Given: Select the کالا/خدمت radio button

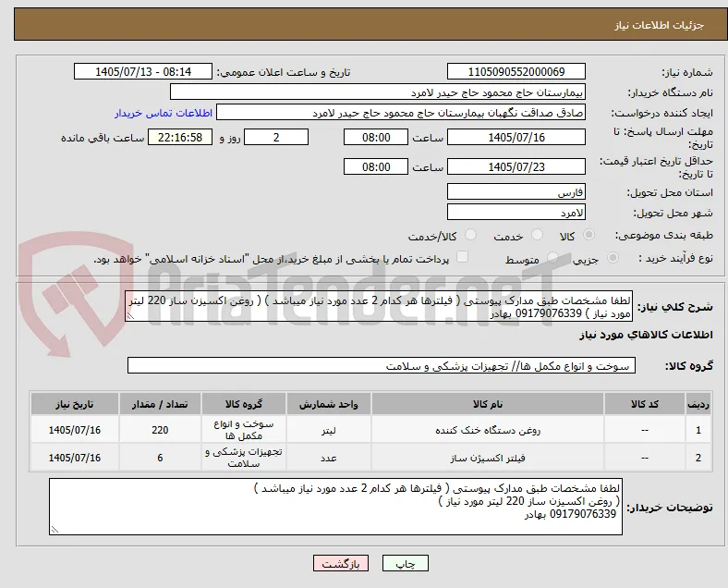Looking at the screenshot, I should click(471, 235).
